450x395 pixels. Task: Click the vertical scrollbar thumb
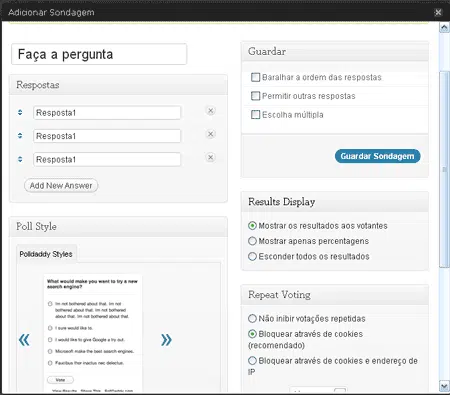pyautogui.click(x=444, y=169)
